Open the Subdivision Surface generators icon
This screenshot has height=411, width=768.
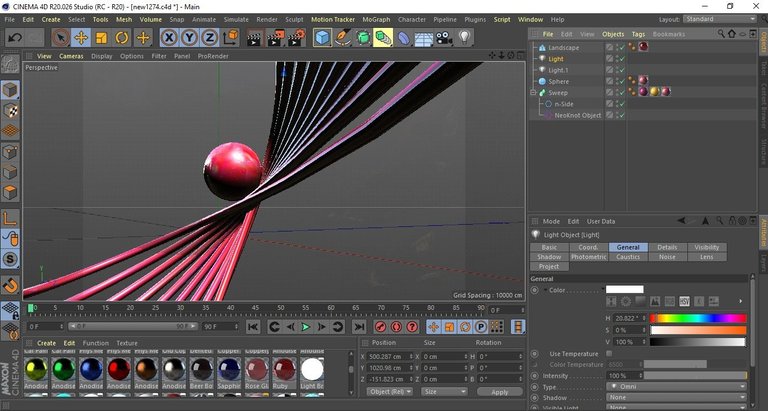coord(363,38)
